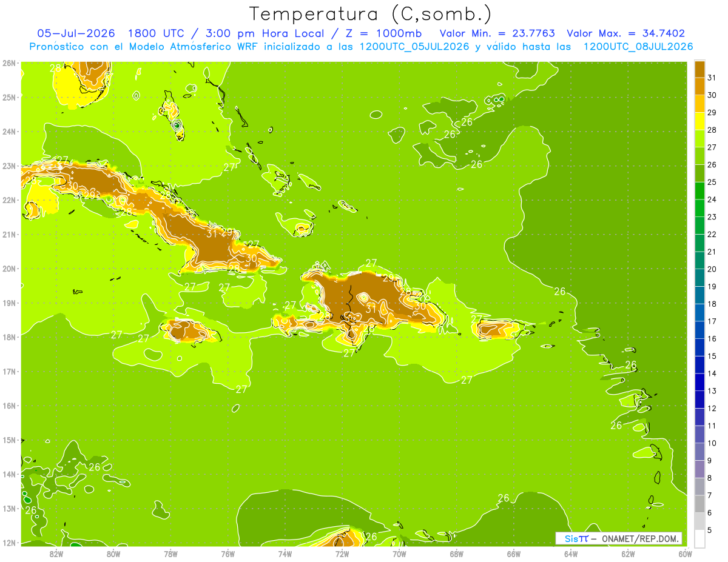Pick the purple swatch between 9 and 10
The image size is (728, 562).
coord(699,452)
